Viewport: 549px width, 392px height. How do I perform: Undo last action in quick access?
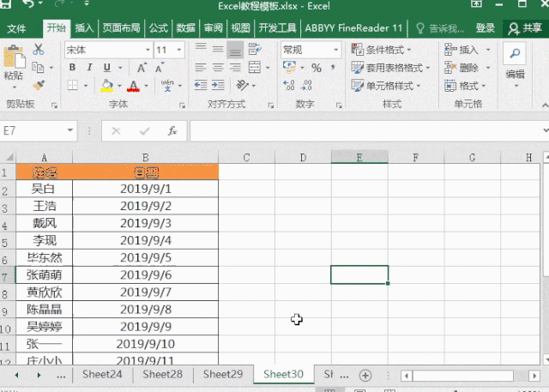click(x=27, y=3)
